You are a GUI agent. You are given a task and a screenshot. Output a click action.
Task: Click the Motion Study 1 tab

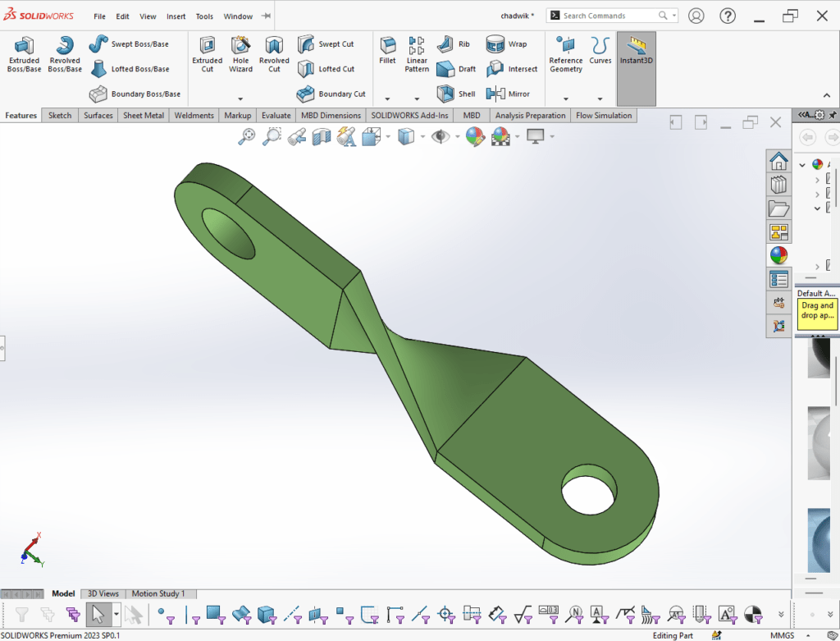click(158, 593)
